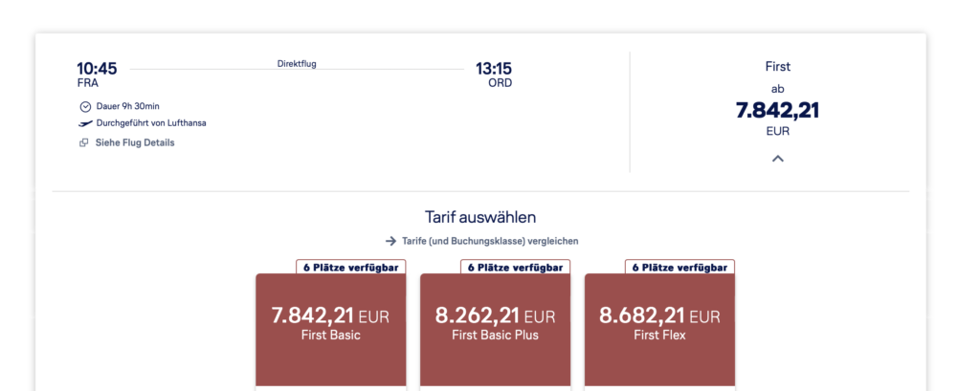Click the popup icon next to Siehe Flug Details
The width and height of the screenshot is (980, 391).
[84, 143]
